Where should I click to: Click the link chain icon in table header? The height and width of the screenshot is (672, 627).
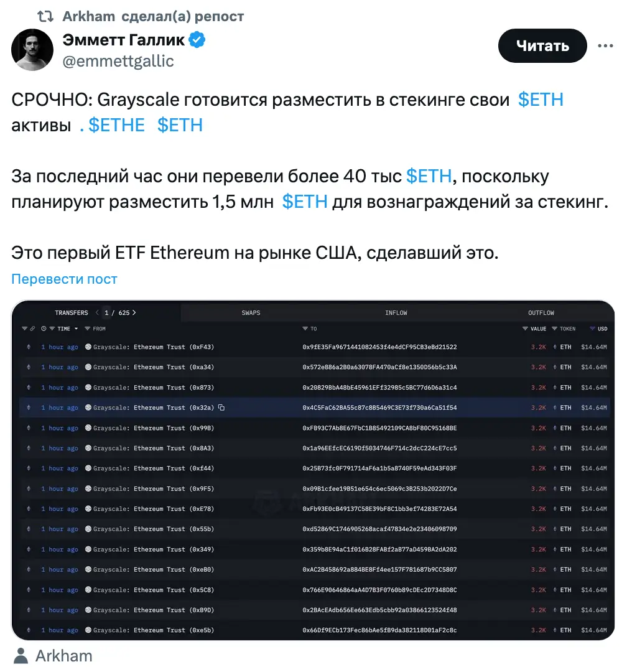32,329
